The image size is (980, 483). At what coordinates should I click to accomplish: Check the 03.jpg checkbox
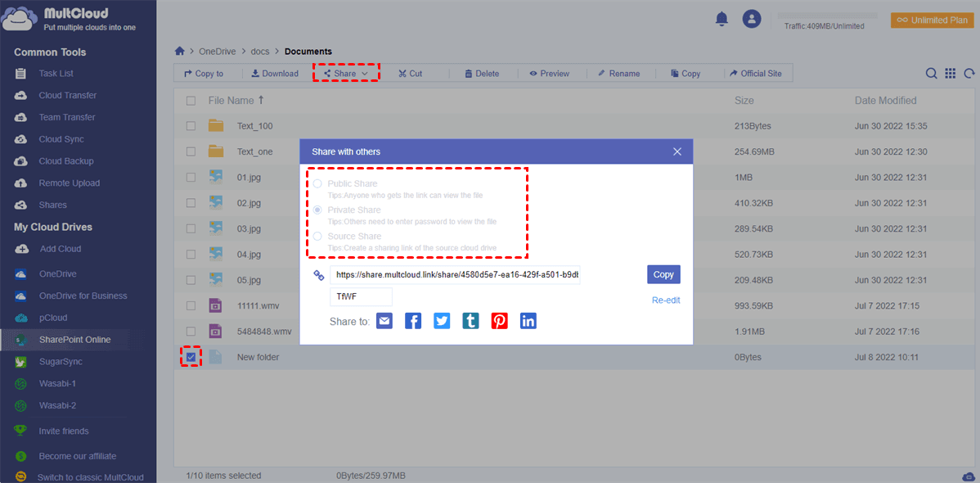[x=191, y=229]
